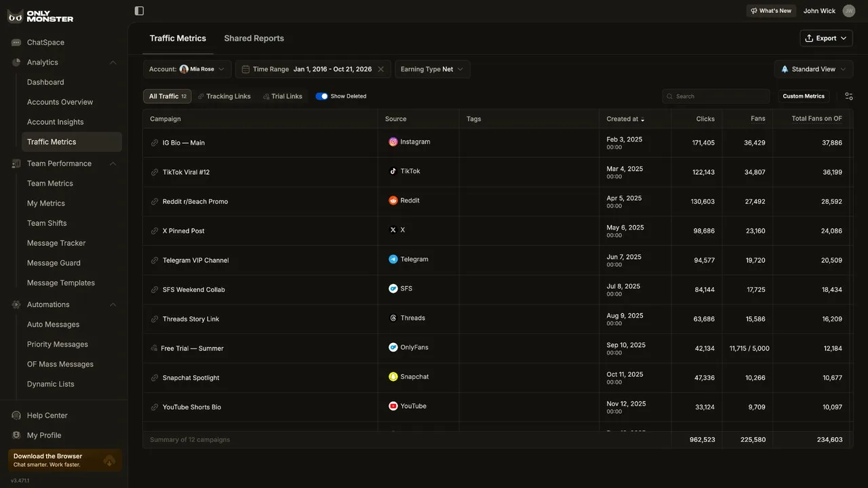Image resolution: width=868 pixels, height=488 pixels.
Task: Filter by Tracking Links tab
Action: pyautogui.click(x=224, y=96)
